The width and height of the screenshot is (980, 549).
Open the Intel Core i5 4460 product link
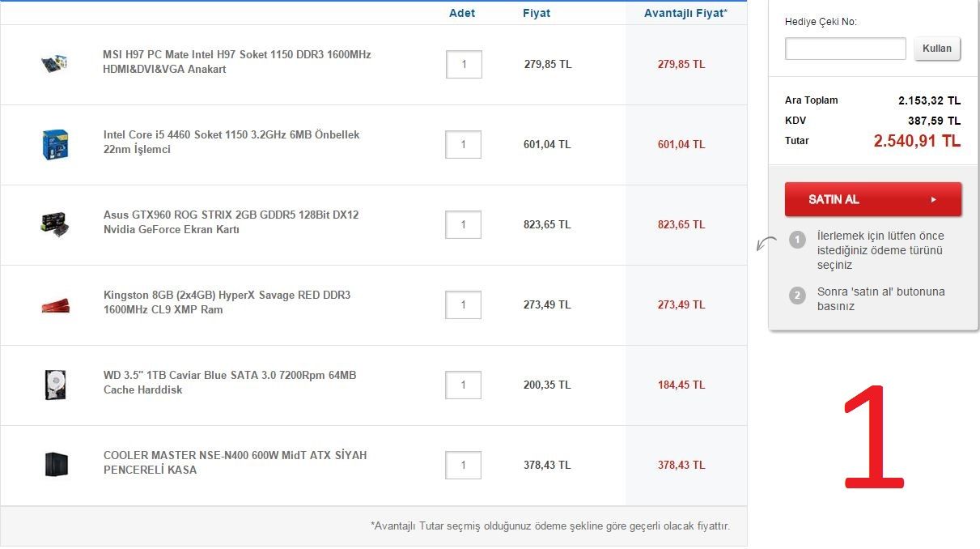pyautogui.click(x=231, y=142)
